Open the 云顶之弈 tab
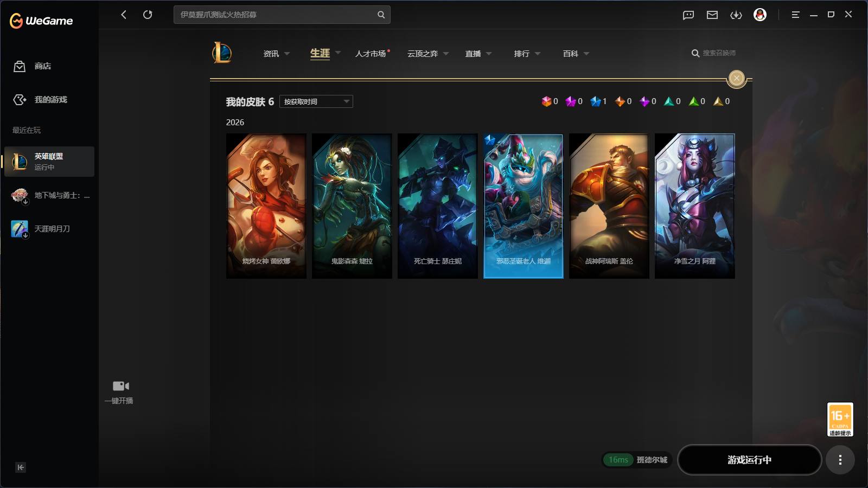The width and height of the screenshot is (868, 488). coord(423,54)
